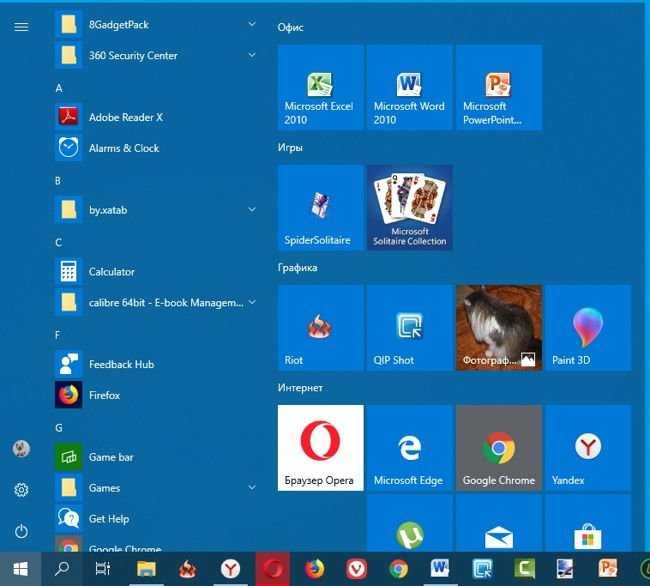Open Feedback Hub app
650x586 pixels.
pos(156,364)
